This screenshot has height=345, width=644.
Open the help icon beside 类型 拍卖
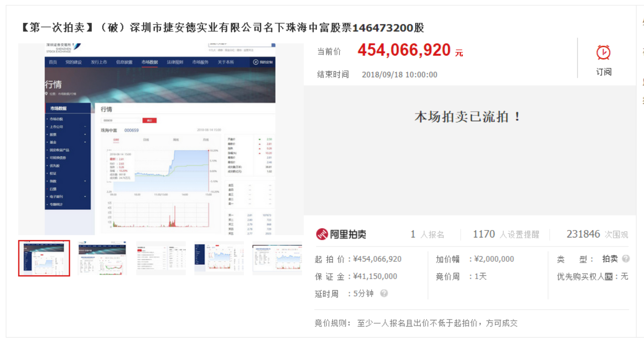click(626, 259)
